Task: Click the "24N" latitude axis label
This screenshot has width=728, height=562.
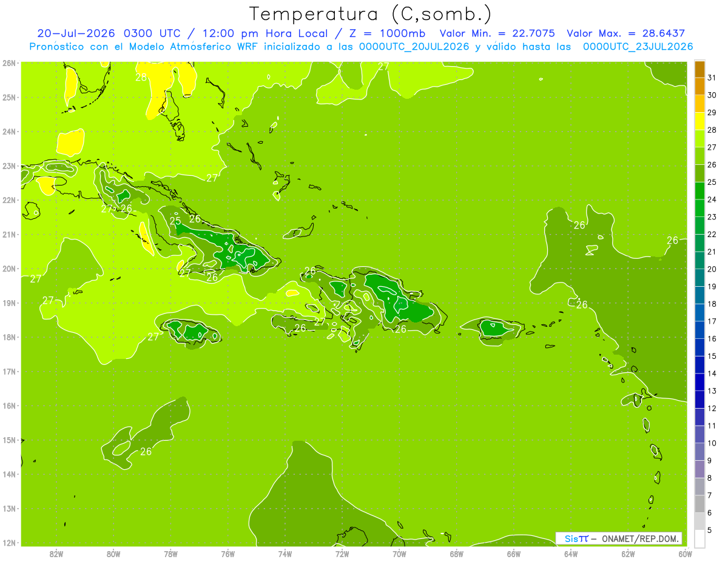Action: pos(8,132)
